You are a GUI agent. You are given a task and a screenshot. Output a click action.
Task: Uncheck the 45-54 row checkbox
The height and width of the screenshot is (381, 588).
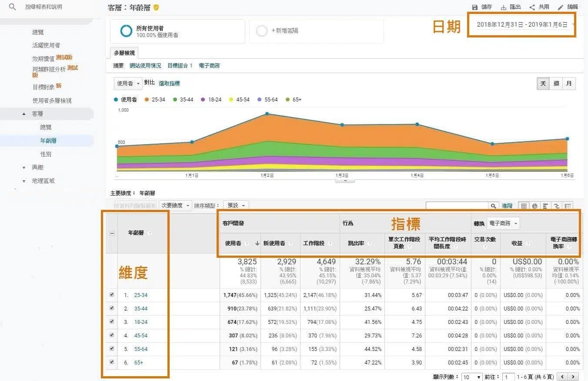(112, 335)
